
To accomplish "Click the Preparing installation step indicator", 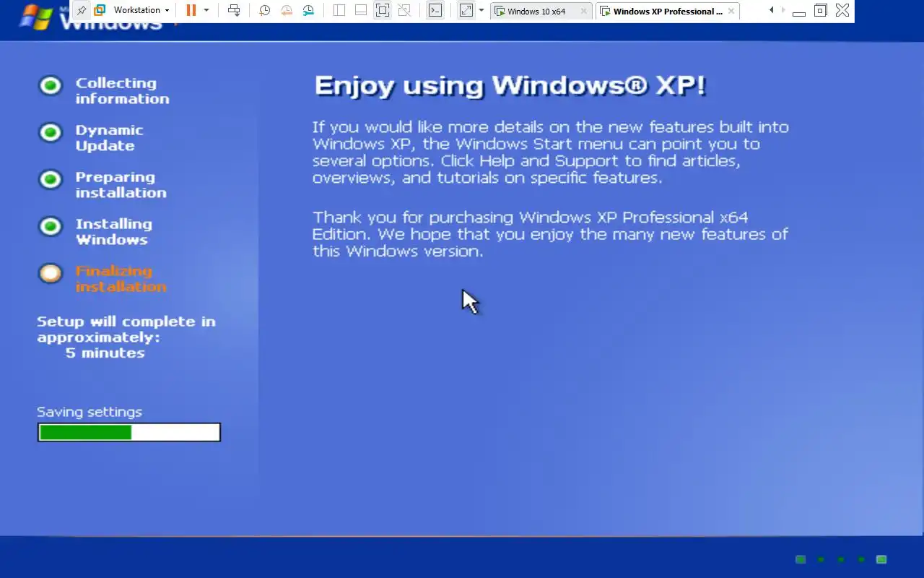I will click(51, 180).
